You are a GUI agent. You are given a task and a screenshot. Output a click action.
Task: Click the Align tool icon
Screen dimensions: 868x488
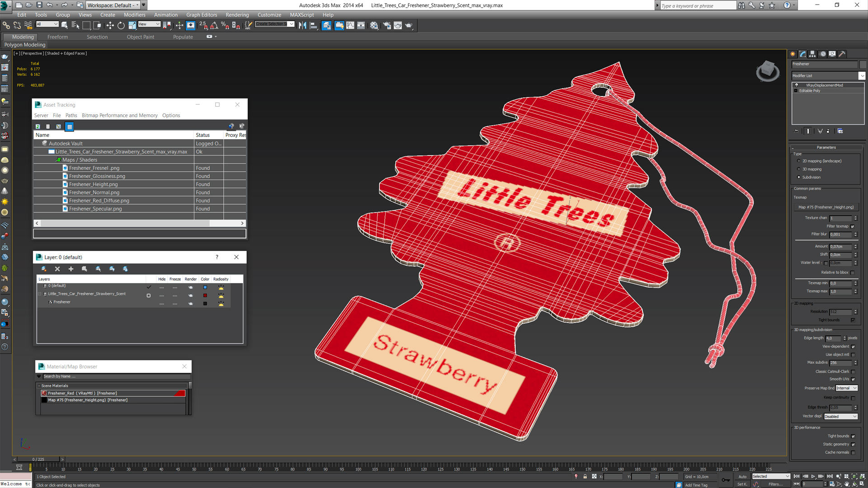(x=313, y=25)
